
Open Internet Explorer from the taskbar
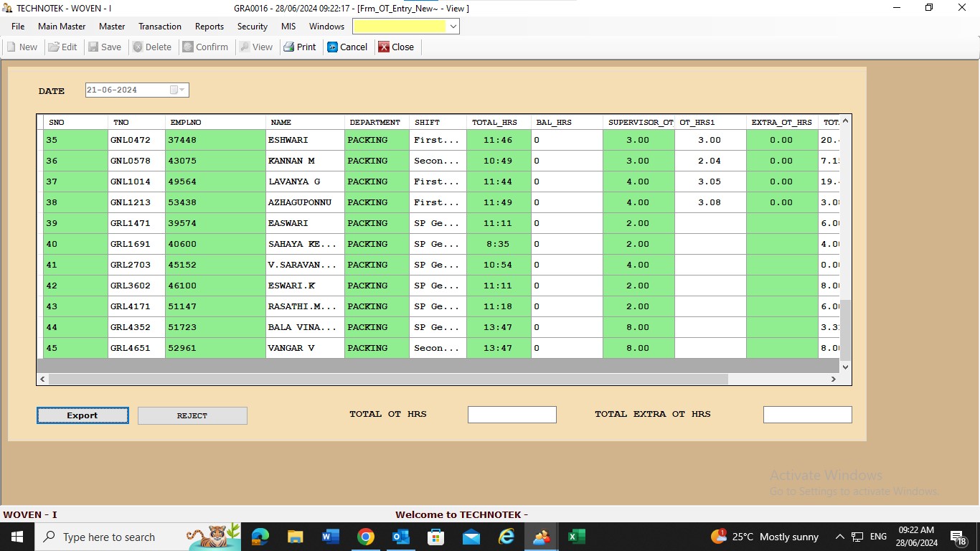507,537
